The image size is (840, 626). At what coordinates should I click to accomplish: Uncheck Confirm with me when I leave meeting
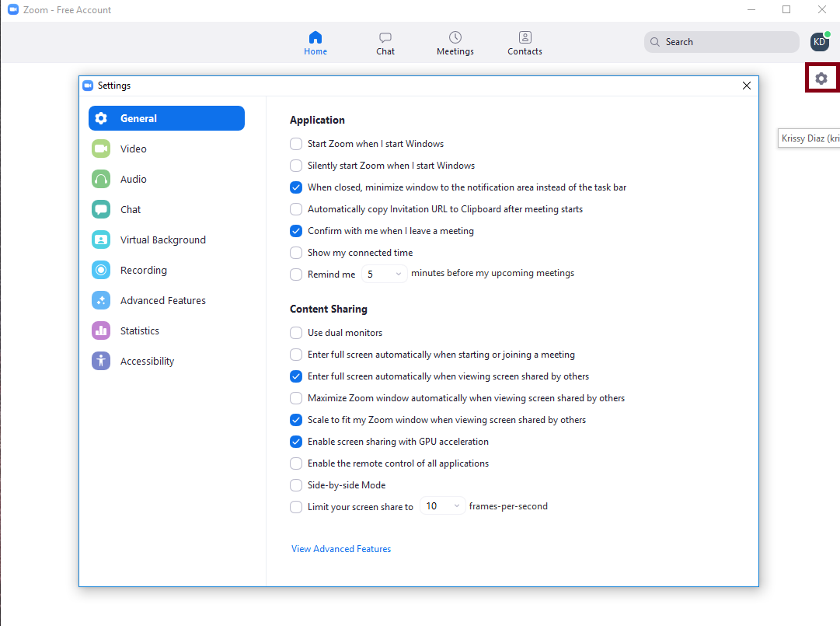pyautogui.click(x=296, y=231)
